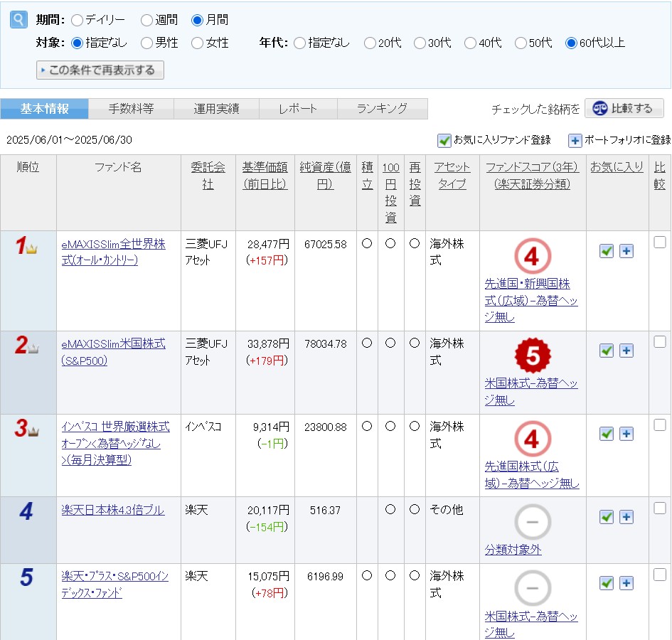
Task: Select 50代 age radio button
Action: coord(521,43)
